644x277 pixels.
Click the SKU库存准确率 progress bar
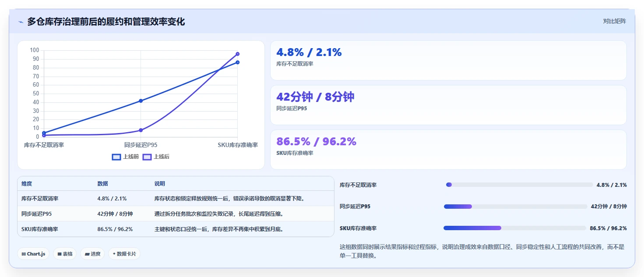(515, 228)
